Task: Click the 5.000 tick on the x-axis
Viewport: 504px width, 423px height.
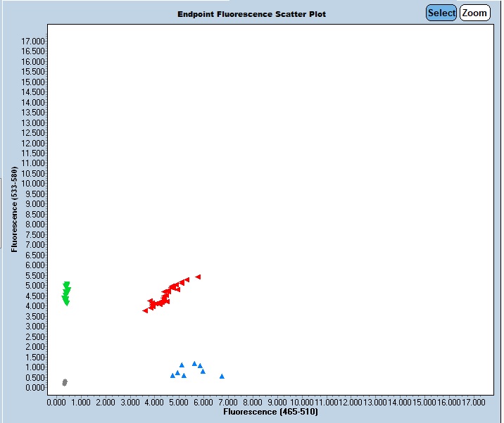Action: tap(179, 402)
